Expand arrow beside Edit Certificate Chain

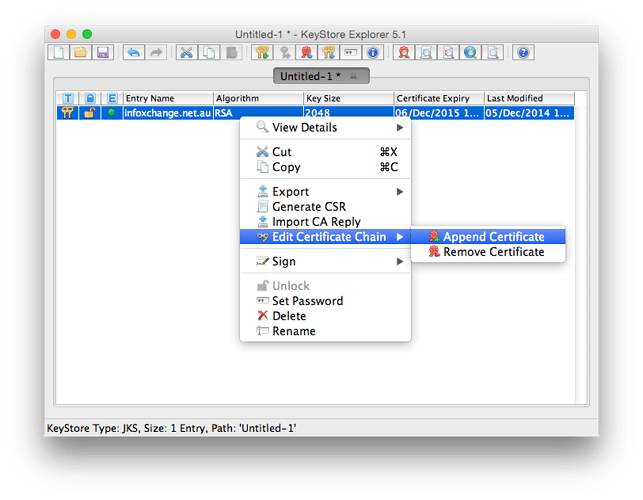400,237
